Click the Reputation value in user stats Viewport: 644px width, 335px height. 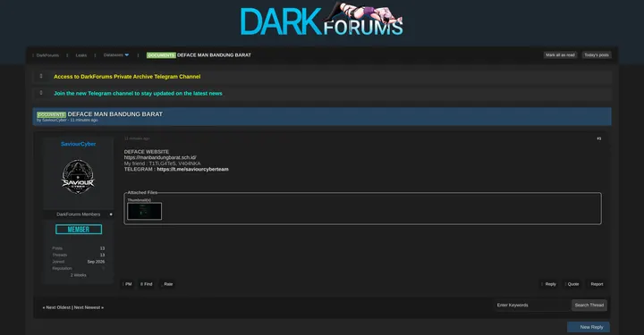(x=103, y=269)
